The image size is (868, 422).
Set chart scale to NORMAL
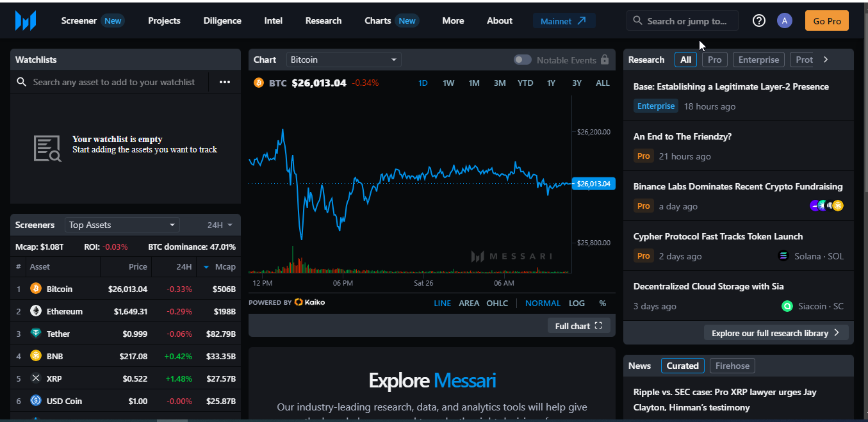tap(543, 303)
